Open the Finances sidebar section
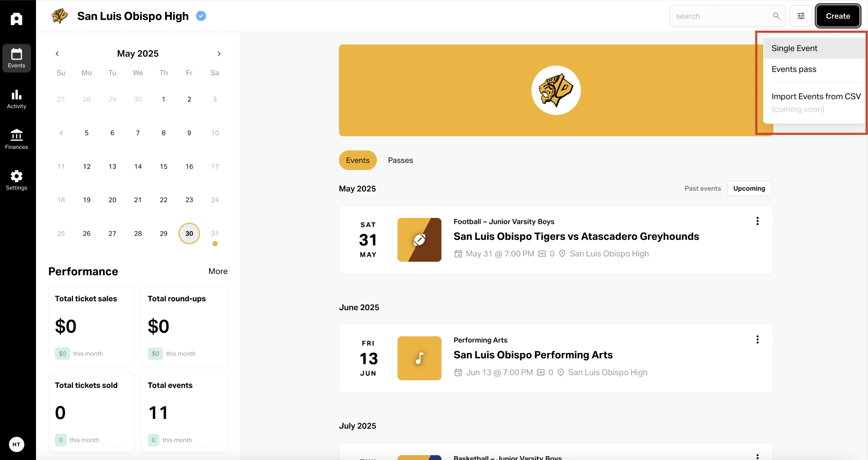 [x=16, y=139]
